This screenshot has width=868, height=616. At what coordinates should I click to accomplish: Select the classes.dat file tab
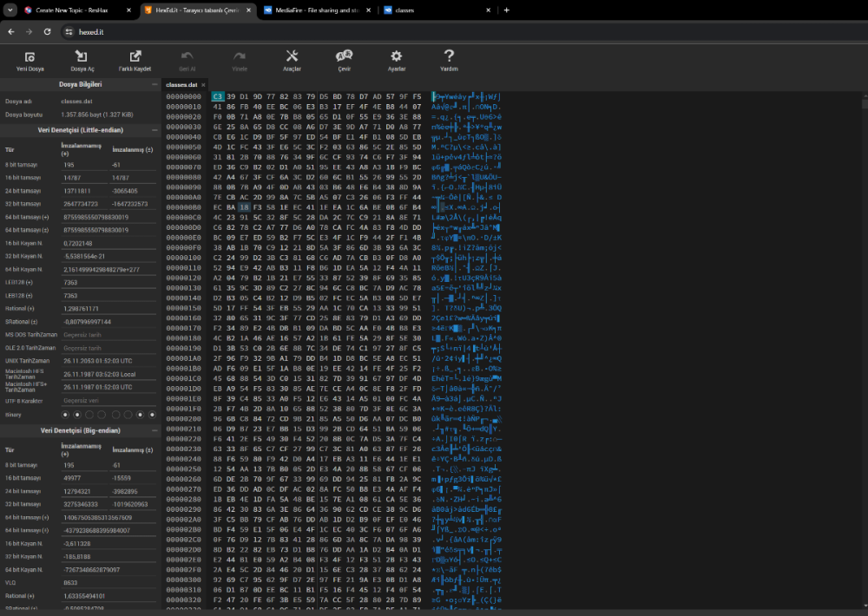click(x=181, y=85)
